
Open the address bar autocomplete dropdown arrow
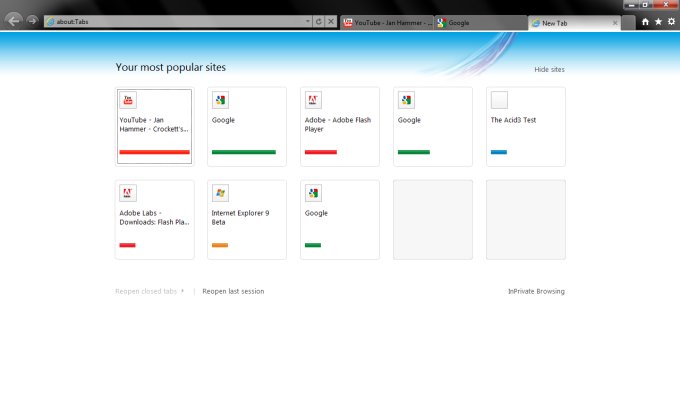(x=307, y=21)
